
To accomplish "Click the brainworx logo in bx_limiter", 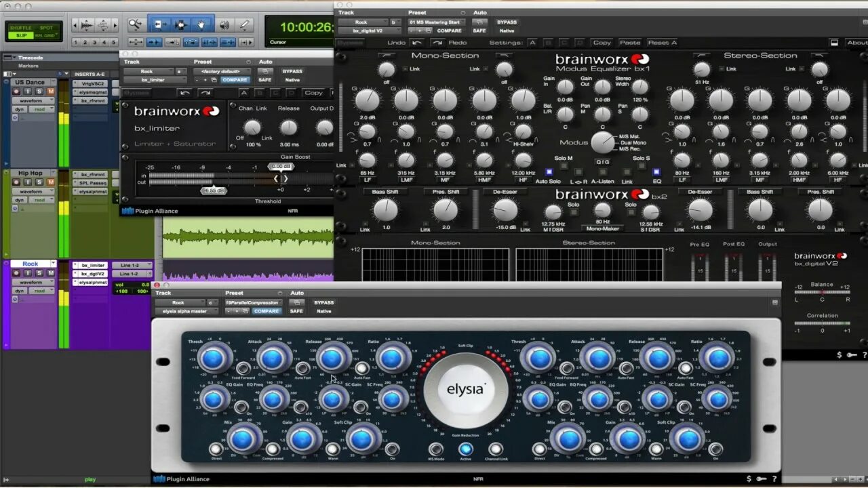I will point(176,111).
